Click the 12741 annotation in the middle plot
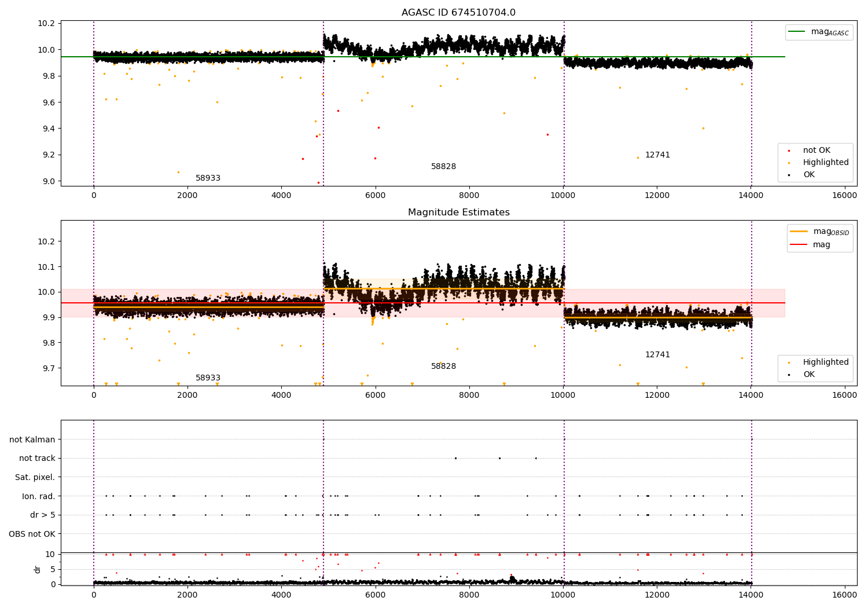The image size is (868, 608). coord(657,355)
